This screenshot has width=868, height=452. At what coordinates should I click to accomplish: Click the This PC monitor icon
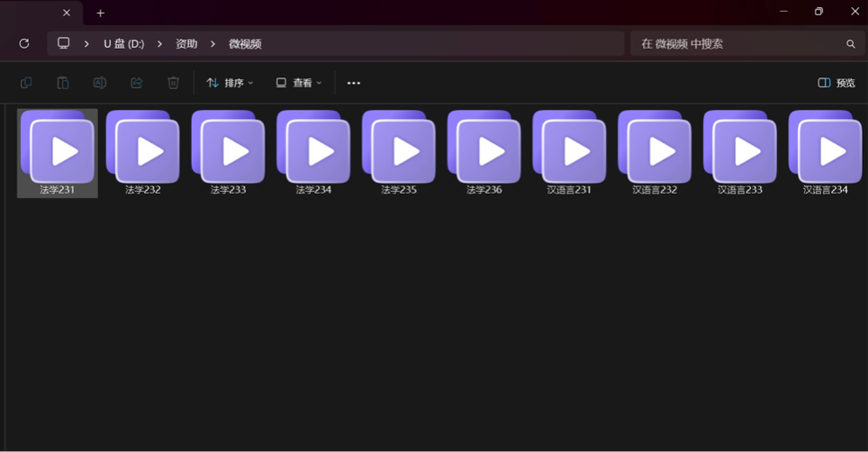[64, 43]
